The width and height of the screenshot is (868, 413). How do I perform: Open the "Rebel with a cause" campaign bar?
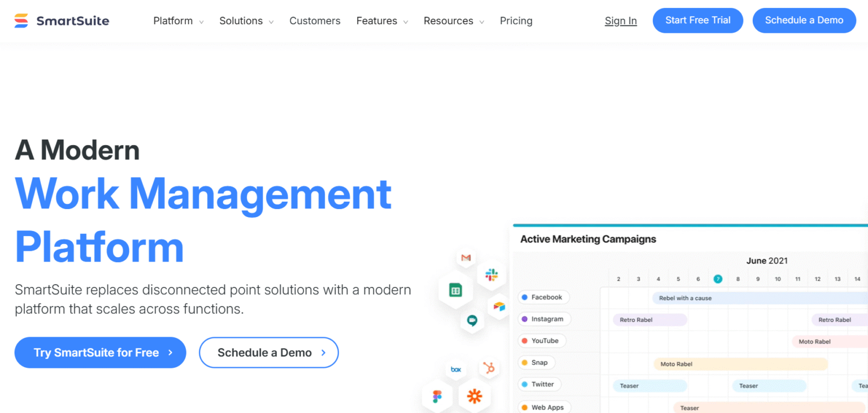pyautogui.click(x=759, y=298)
